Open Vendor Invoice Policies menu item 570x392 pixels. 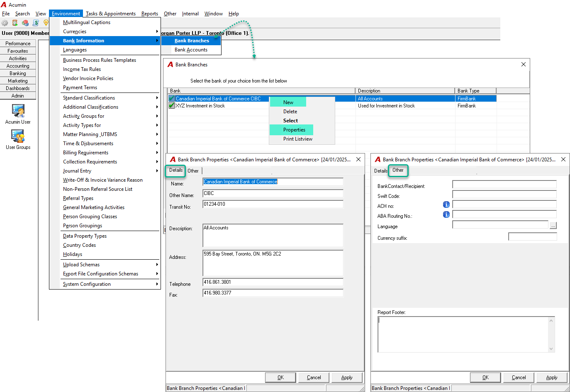88,78
